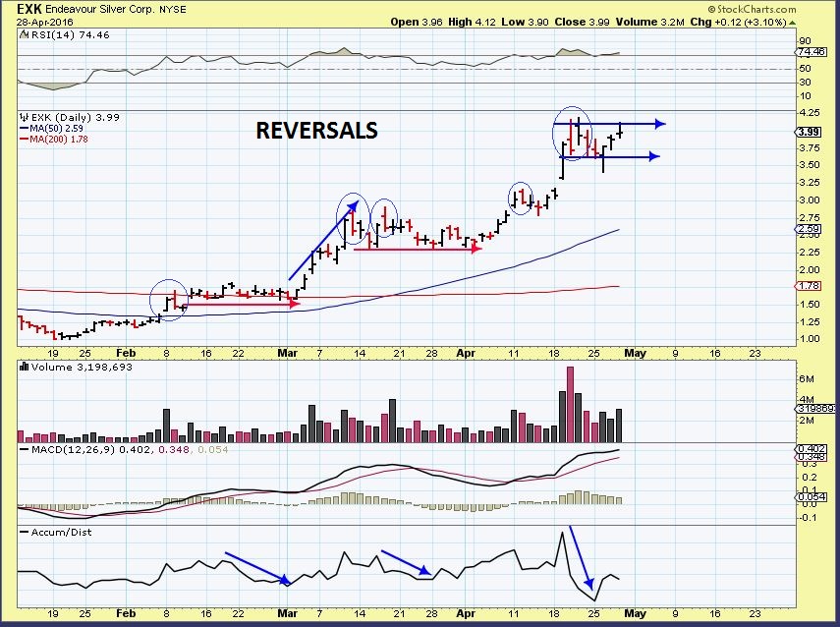This screenshot has height=627, width=840.
Task: Click the last volume bar on the right
Action: [x=619, y=426]
